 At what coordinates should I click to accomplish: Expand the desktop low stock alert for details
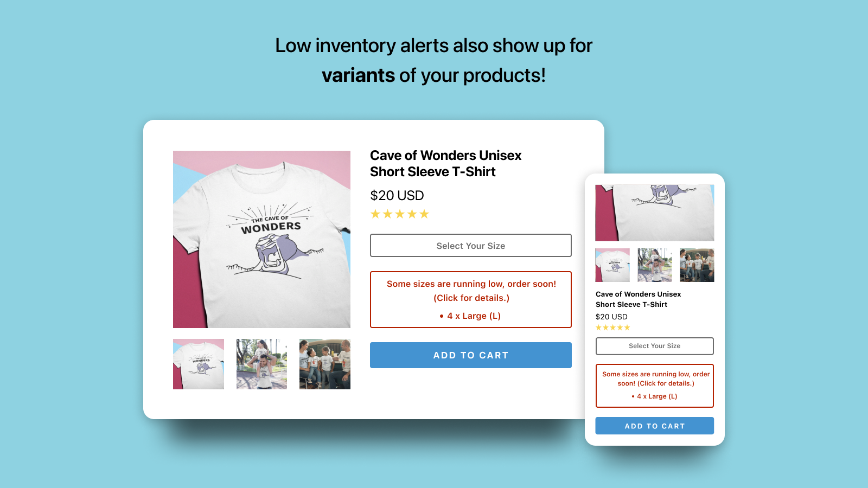click(470, 299)
